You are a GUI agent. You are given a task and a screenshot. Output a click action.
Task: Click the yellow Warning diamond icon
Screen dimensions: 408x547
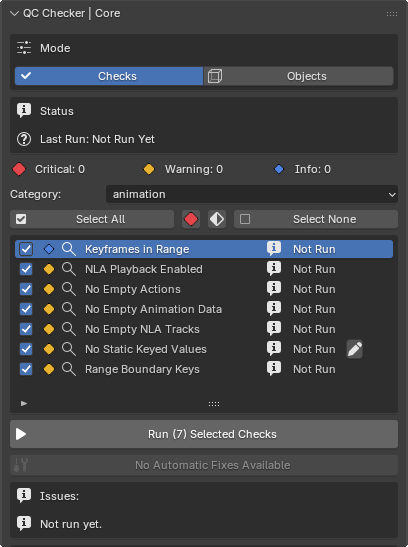click(x=149, y=169)
